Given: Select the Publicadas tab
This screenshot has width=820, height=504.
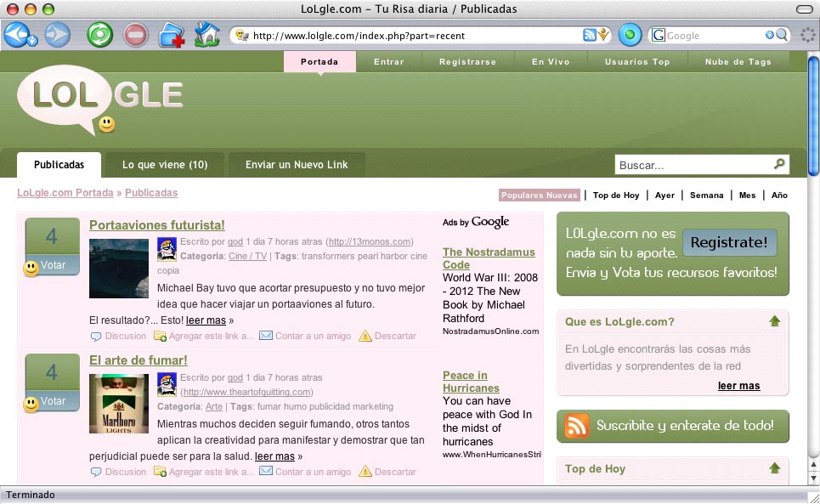Looking at the screenshot, I should 59,165.
